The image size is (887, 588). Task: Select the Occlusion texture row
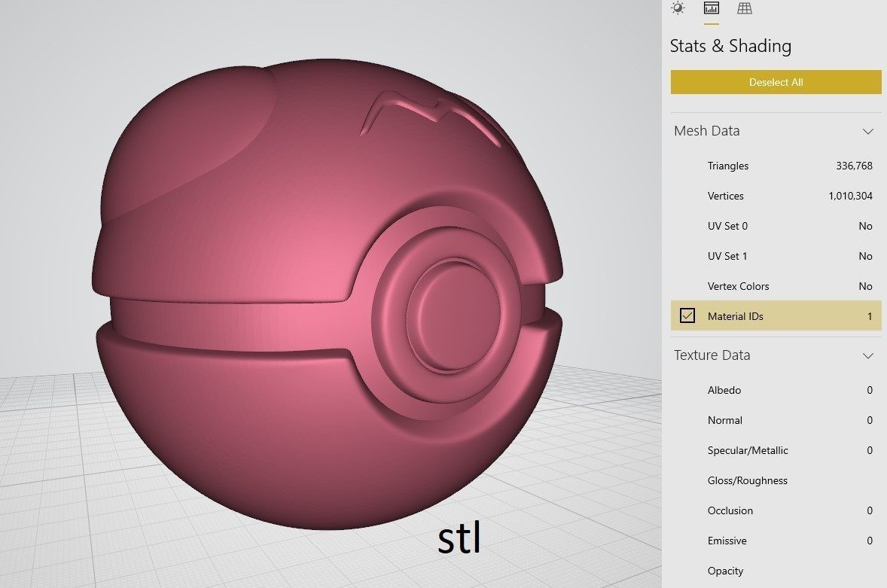776,510
